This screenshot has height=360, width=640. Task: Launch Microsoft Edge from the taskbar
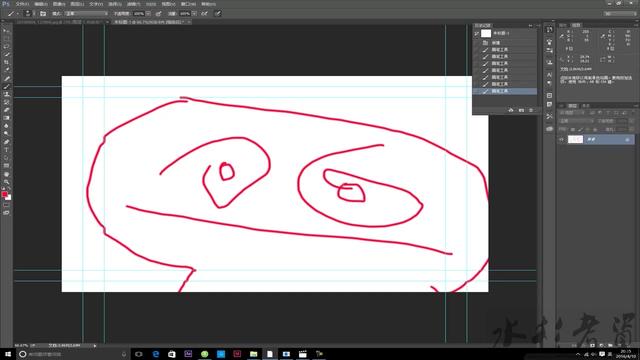coord(156,354)
